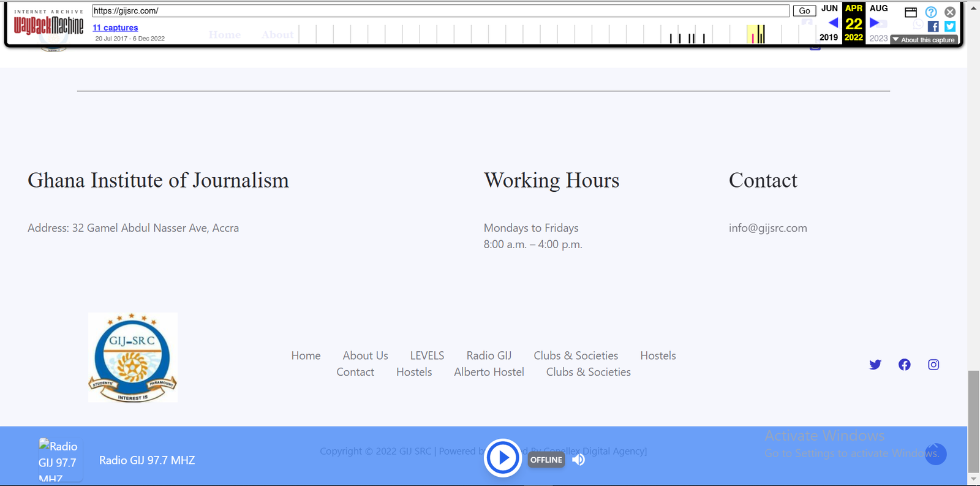Screen dimensions: 980x486
Task: Close the Wayback Machine toolbar
Action: (x=950, y=12)
